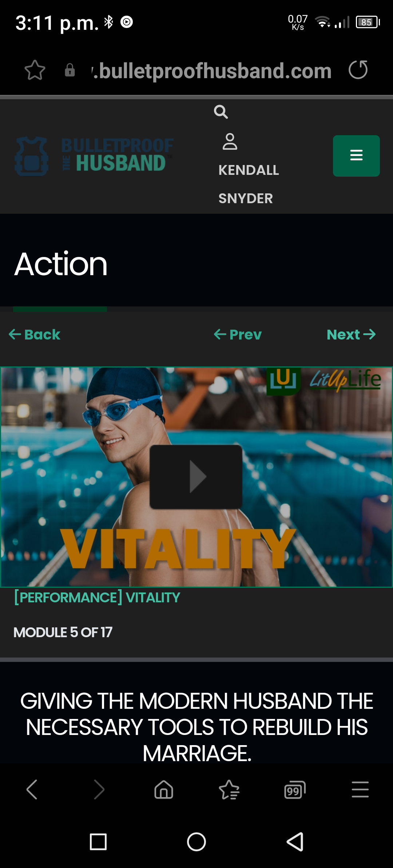393x868 pixels.
Task: Open the Kendall Snyder account link
Action: coord(249,184)
